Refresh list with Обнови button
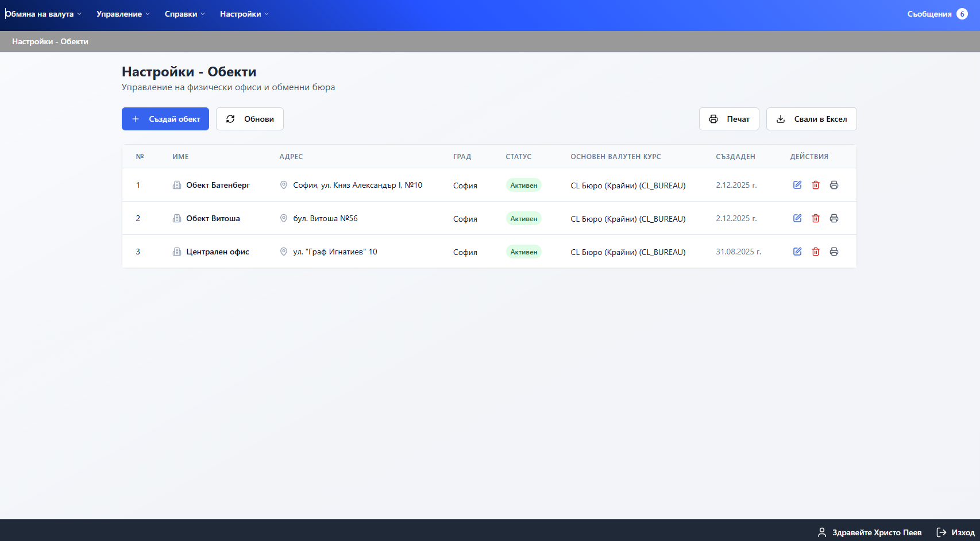The width and height of the screenshot is (980, 541). (250, 119)
